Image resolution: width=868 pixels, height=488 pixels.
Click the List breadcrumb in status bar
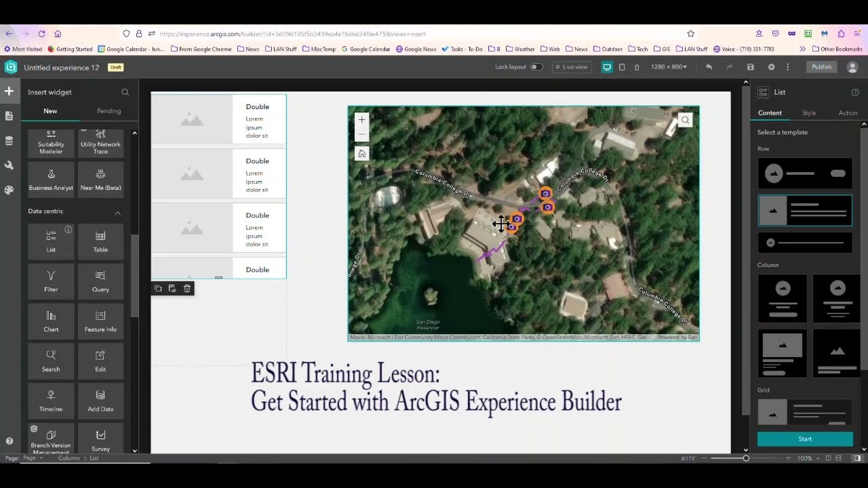[x=94, y=458]
